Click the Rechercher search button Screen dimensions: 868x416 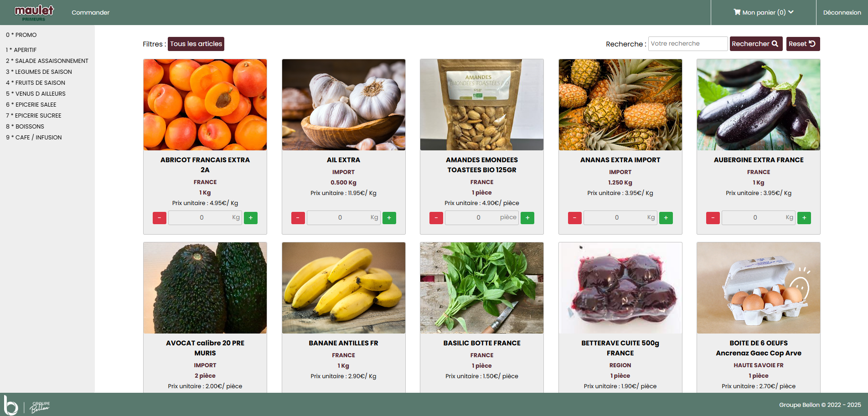[756, 44]
